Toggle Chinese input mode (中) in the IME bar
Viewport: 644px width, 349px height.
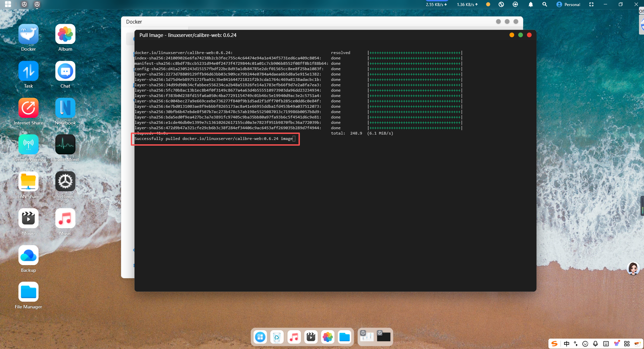click(x=567, y=344)
